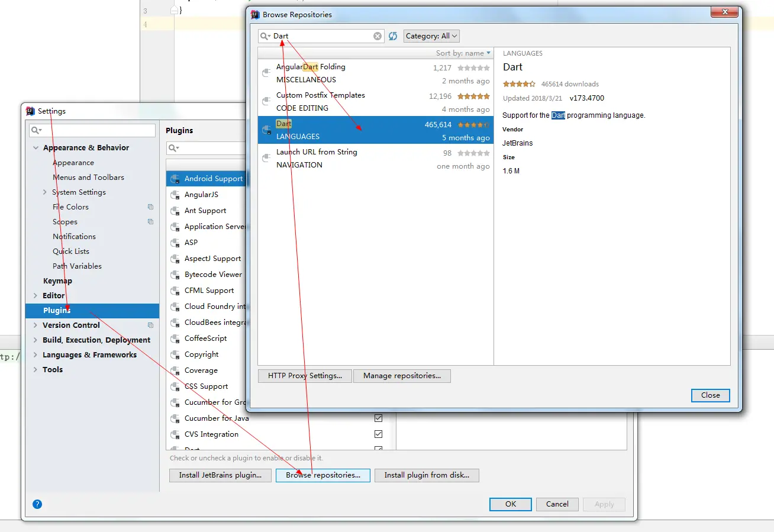Viewport: 774px width, 532px height.
Task: Open the Category: All dropdown
Action: [431, 36]
